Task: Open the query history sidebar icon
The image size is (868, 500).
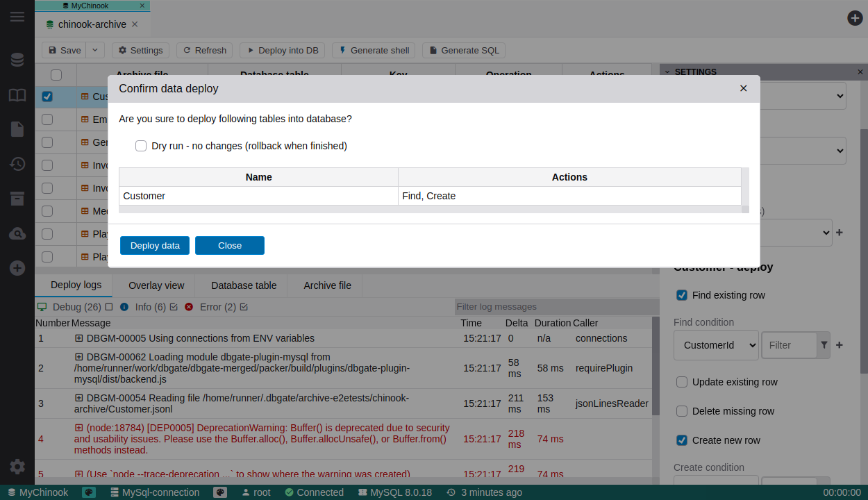Action: click(x=17, y=164)
